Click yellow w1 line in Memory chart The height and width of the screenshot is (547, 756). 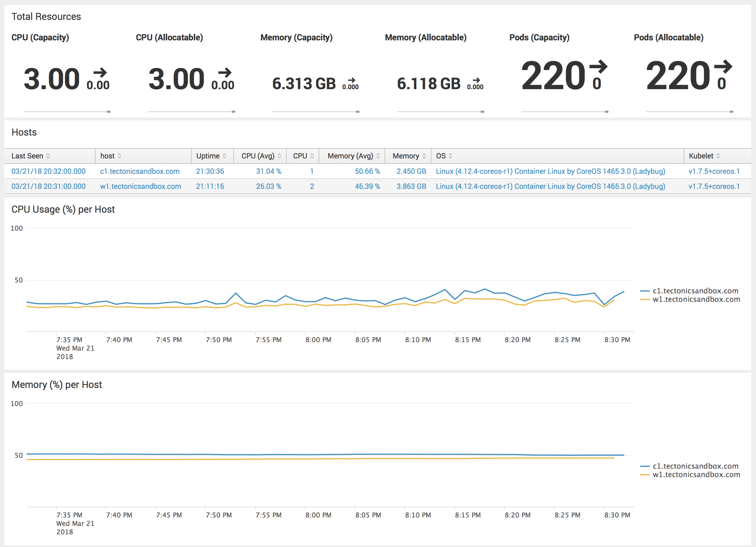[x=320, y=459]
